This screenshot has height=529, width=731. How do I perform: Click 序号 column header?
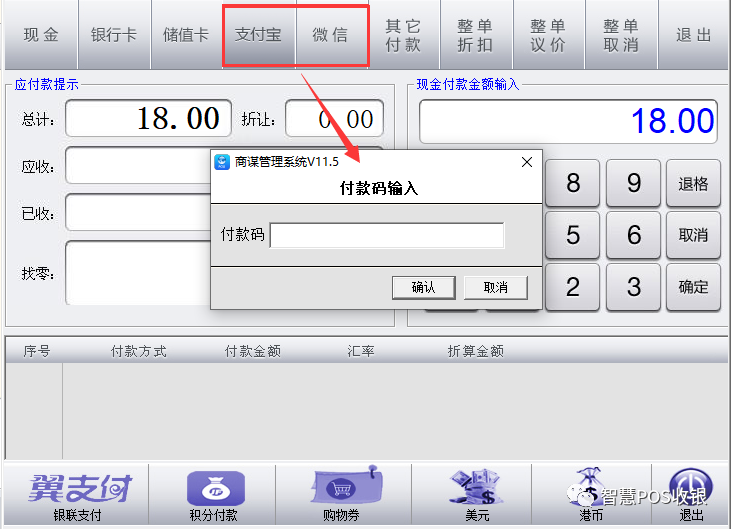pos(36,351)
